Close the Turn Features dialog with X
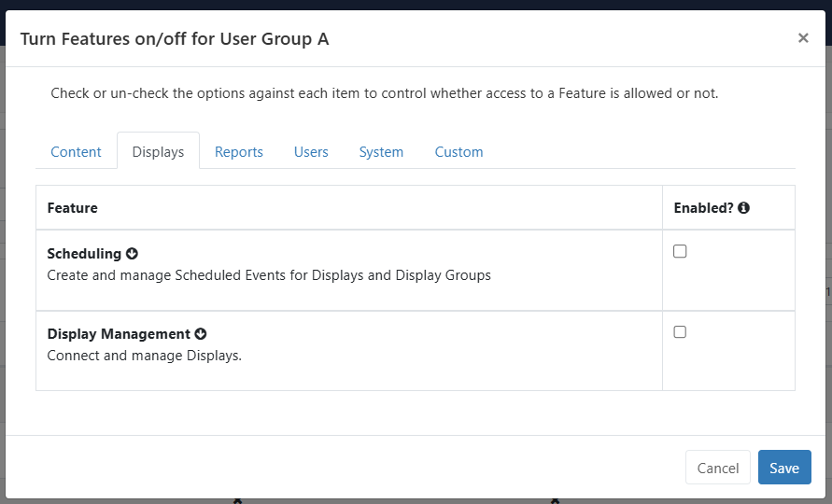 [803, 38]
